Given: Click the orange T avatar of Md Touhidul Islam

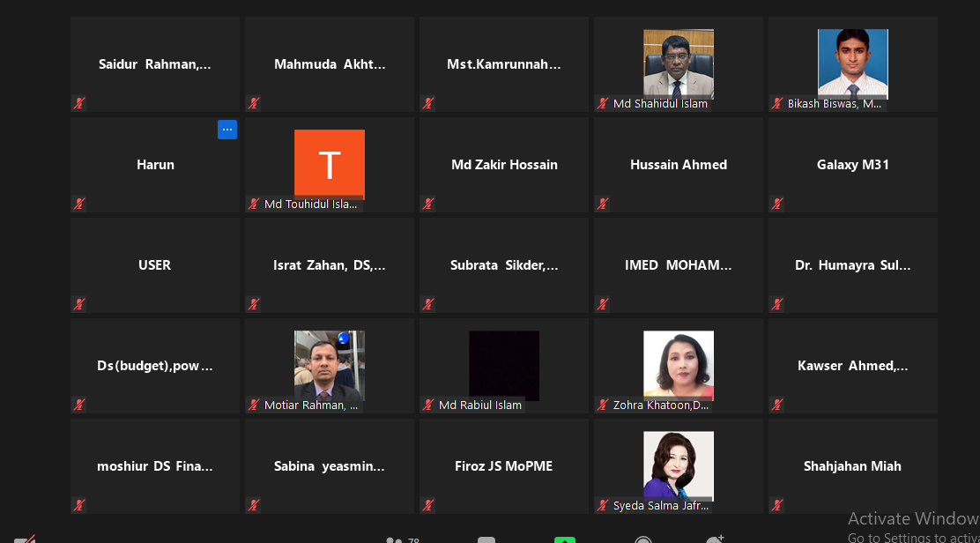Looking at the screenshot, I should click(330, 164).
